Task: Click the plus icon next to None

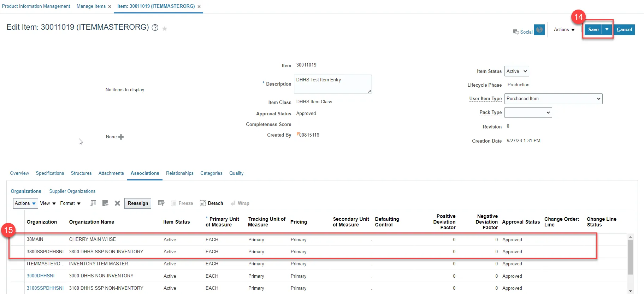Action: click(121, 137)
